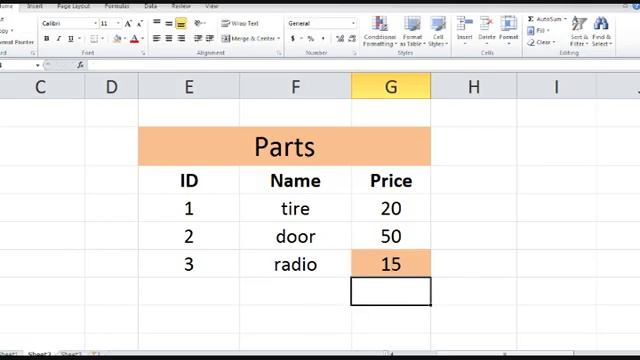Open Find & Select binoculars
This screenshot has height=360, width=640.
601,31
